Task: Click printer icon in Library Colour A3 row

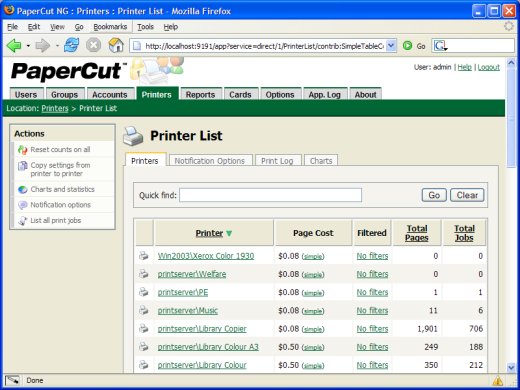Action: point(144,347)
